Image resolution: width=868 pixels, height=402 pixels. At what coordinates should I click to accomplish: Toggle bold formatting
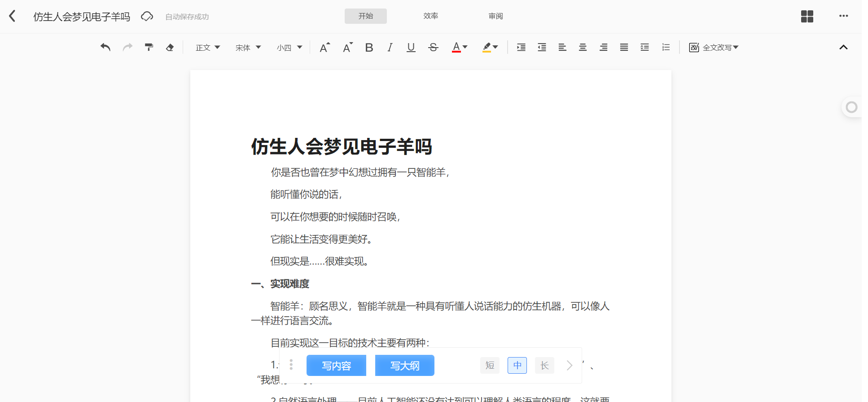[x=369, y=47]
